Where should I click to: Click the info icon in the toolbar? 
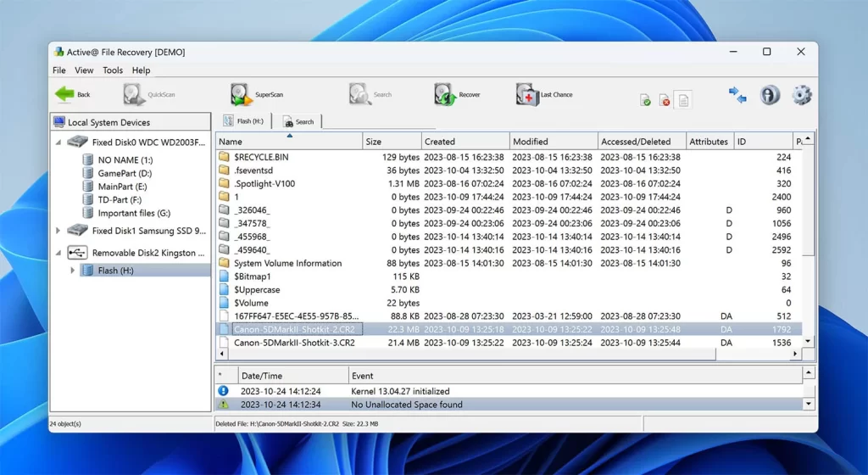(770, 95)
